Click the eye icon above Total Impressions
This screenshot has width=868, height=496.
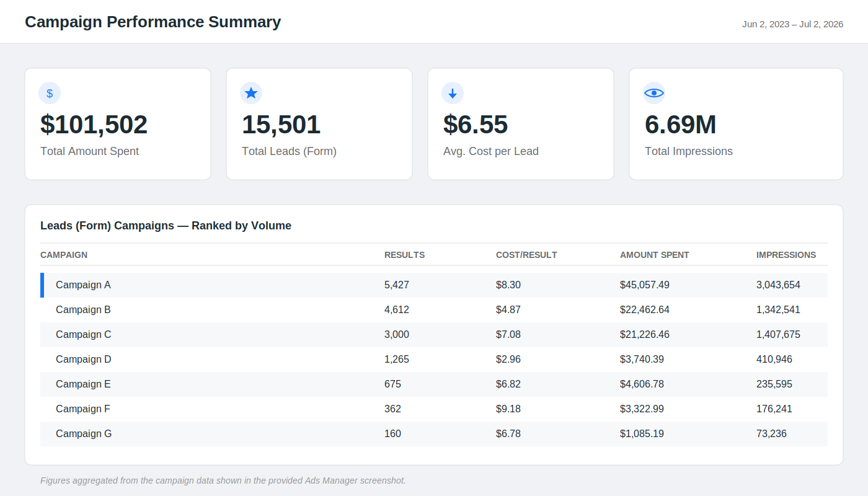point(654,93)
